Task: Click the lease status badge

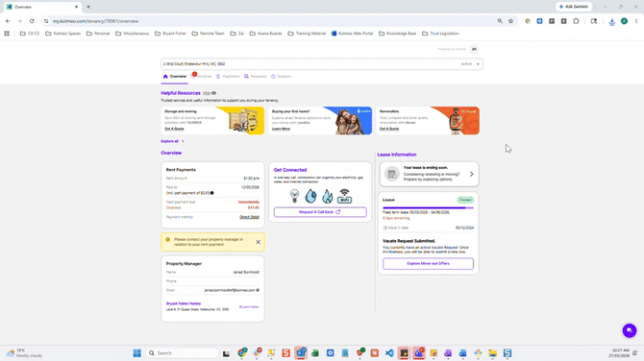Action: [x=465, y=200]
